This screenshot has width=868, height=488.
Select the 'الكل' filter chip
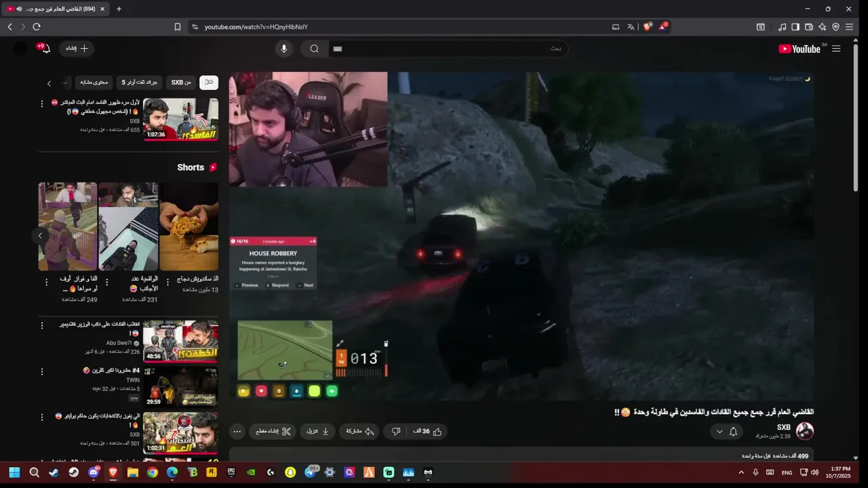(x=209, y=82)
